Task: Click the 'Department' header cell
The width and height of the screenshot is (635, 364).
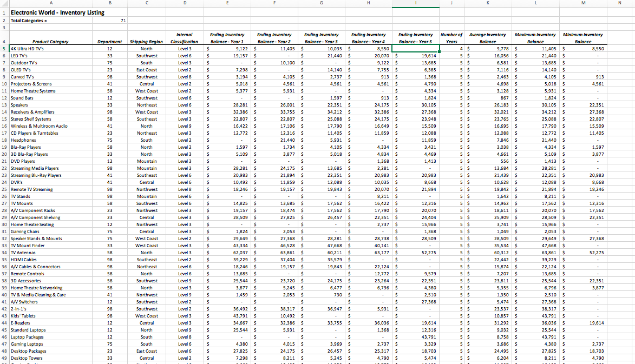Action: coord(110,38)
